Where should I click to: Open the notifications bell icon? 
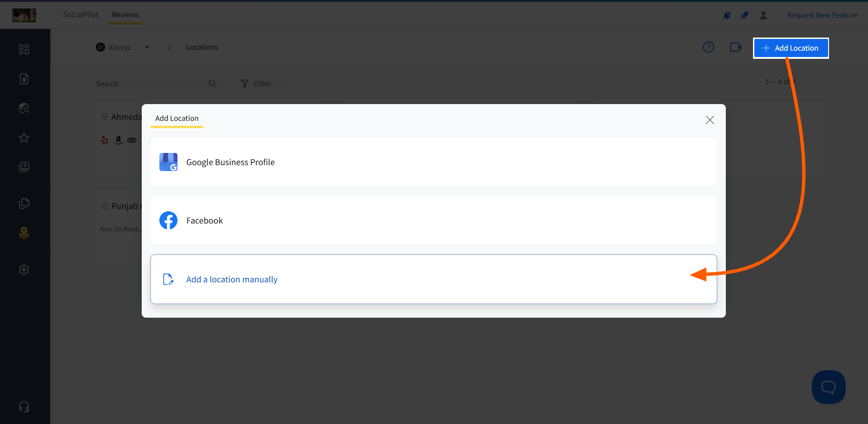(727, 15)
